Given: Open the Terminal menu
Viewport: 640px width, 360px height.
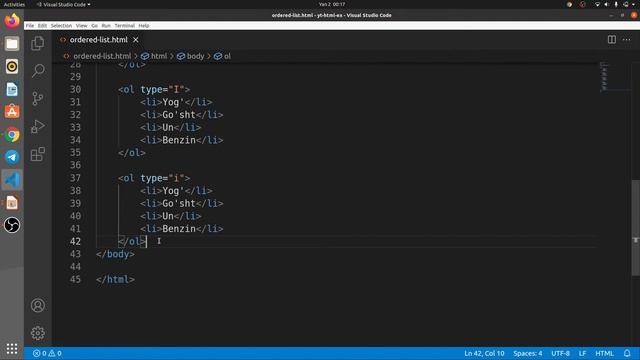Looking at the screenshot, I should [124, 25].
